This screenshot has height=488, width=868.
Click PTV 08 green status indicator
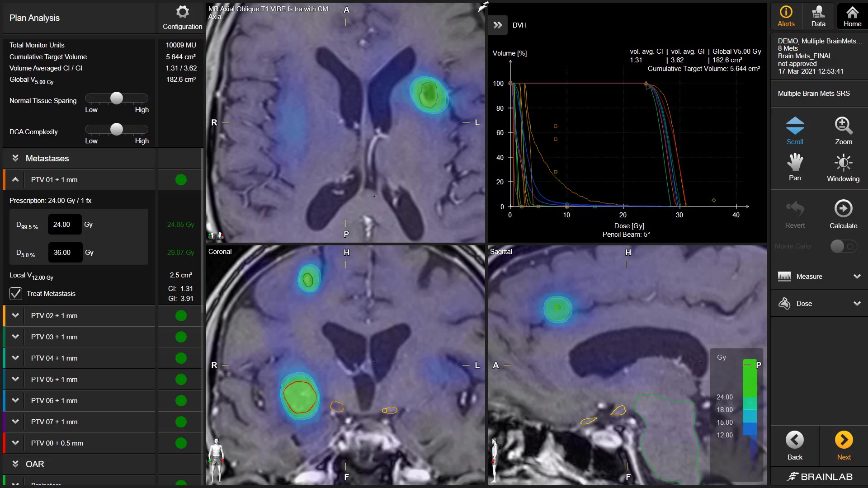tap(181, 443)
